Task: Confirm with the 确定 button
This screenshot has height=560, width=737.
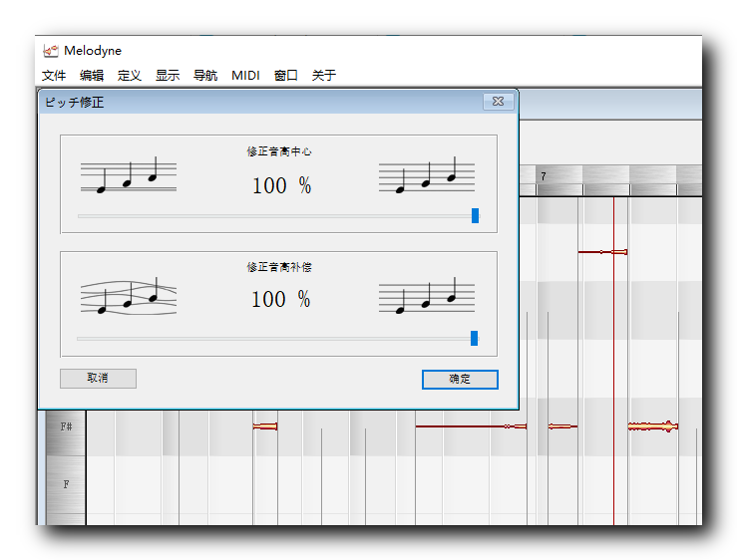Action: point(460,379)
